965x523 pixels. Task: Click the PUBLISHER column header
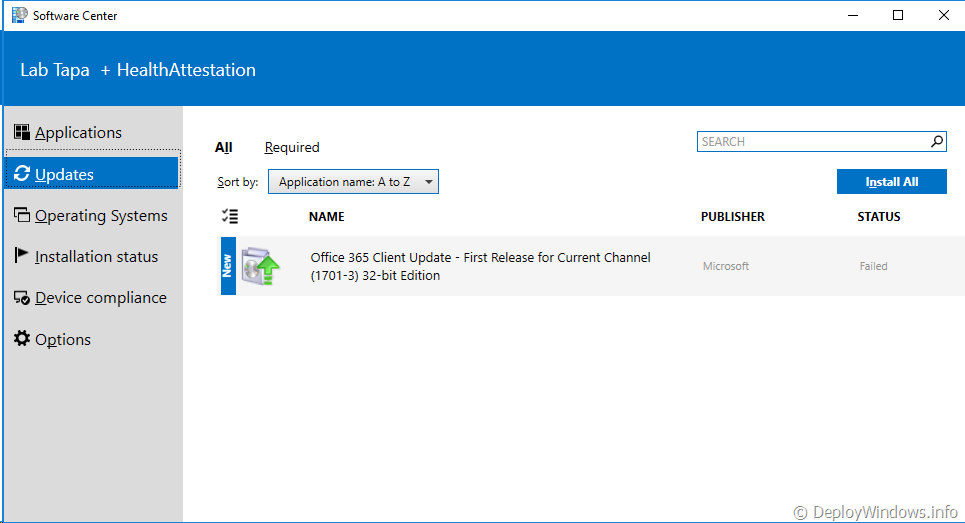pos(732,216)
